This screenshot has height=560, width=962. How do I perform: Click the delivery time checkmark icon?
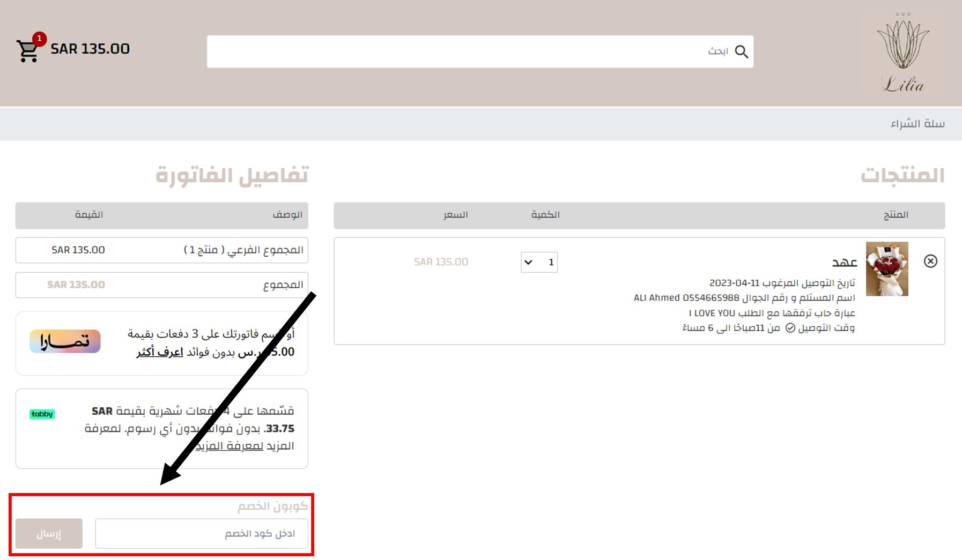coord(790,328)
